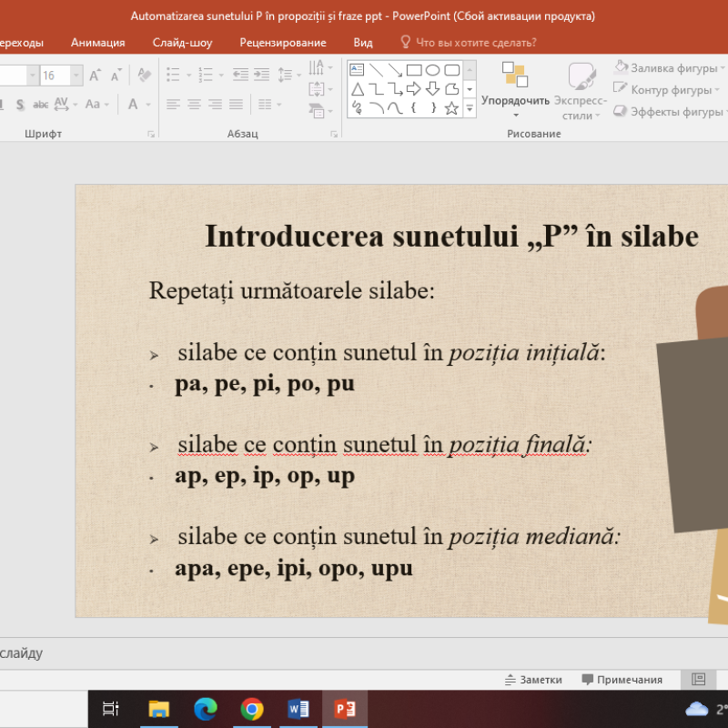
Task: Open the shapes gallery More arrow
Action: (469, 107)
